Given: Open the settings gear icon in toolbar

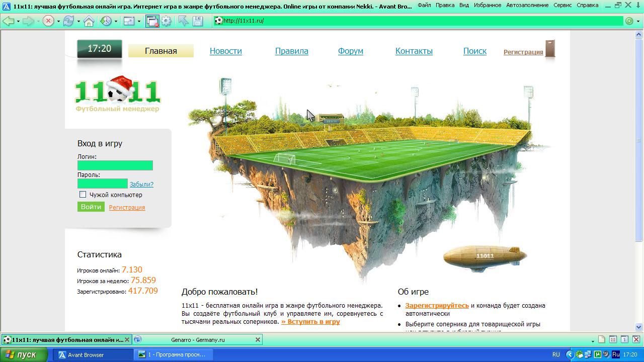Looking at the screenshot, I should coord(166,21).
